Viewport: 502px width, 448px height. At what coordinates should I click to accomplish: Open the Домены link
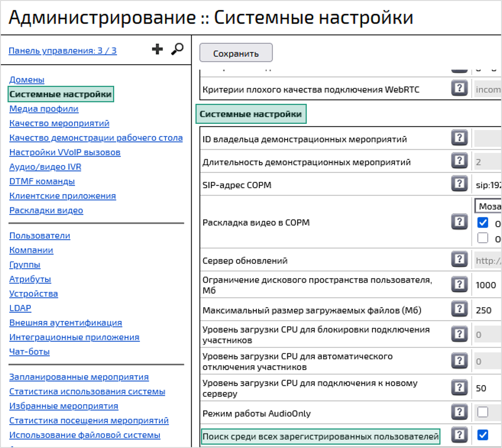click(x=27, y=80)
